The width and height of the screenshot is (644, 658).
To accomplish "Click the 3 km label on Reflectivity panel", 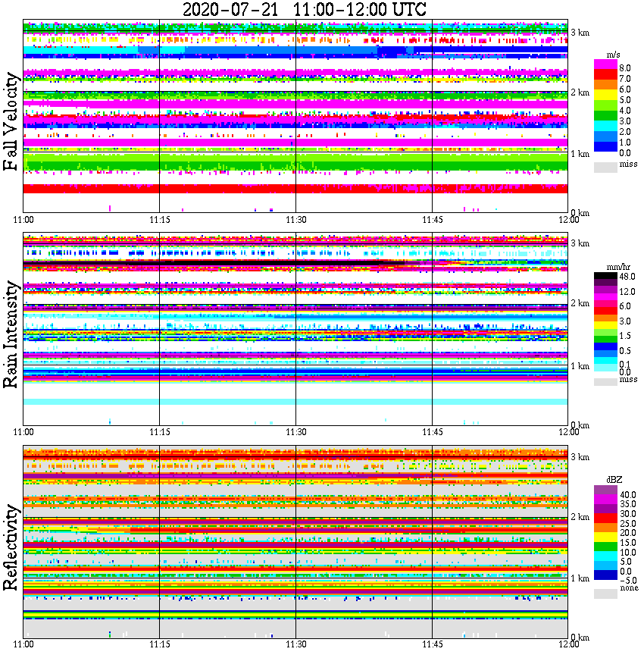I will coord(580,457).
